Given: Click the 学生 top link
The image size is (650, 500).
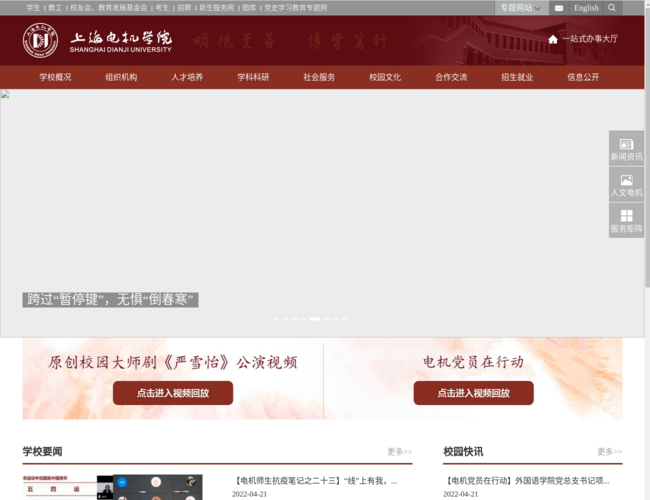Looking at the screenshot, I should coord(33,7).
